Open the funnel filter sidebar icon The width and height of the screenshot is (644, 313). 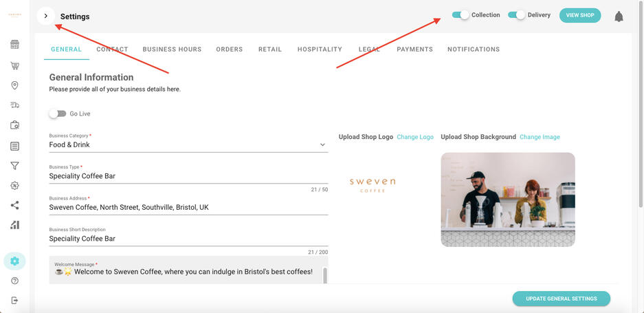pyautogui.click(x=14, y=166)
